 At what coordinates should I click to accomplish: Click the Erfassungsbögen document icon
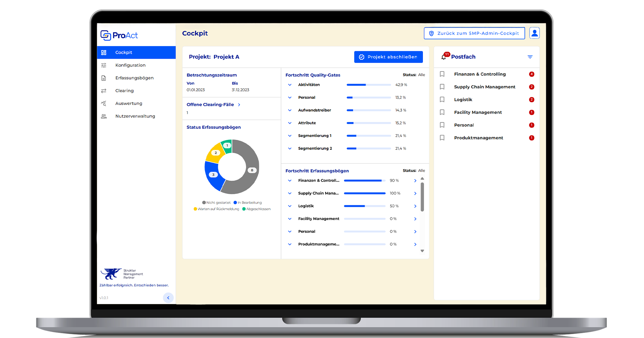point(104,78)
